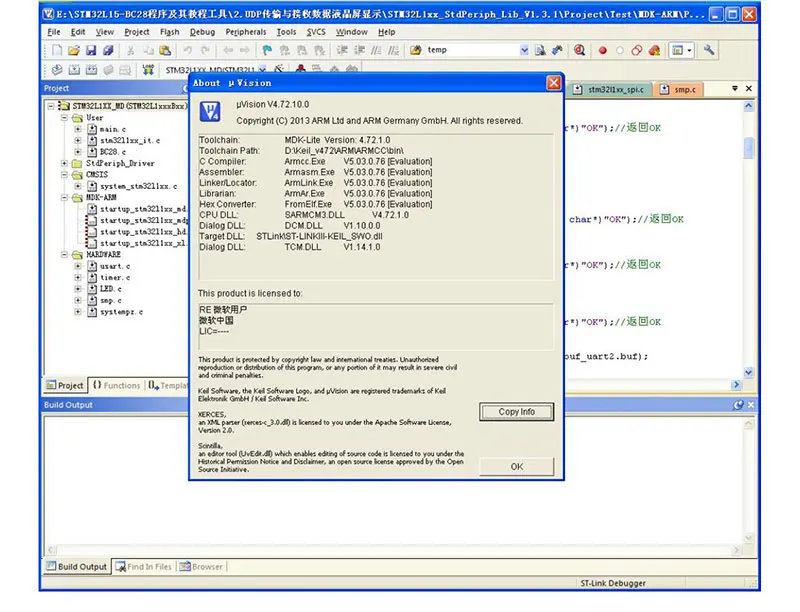The width and height of the screenshot is (800, 612).
Task: Collapse the User folder group
Action: pos(64,118)
